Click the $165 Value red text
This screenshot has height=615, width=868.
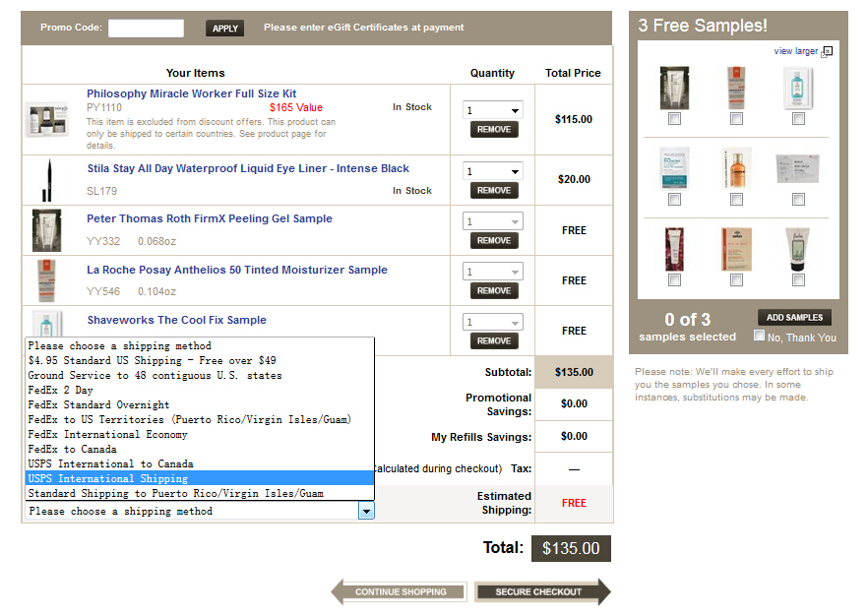click(x=296, y=107)
